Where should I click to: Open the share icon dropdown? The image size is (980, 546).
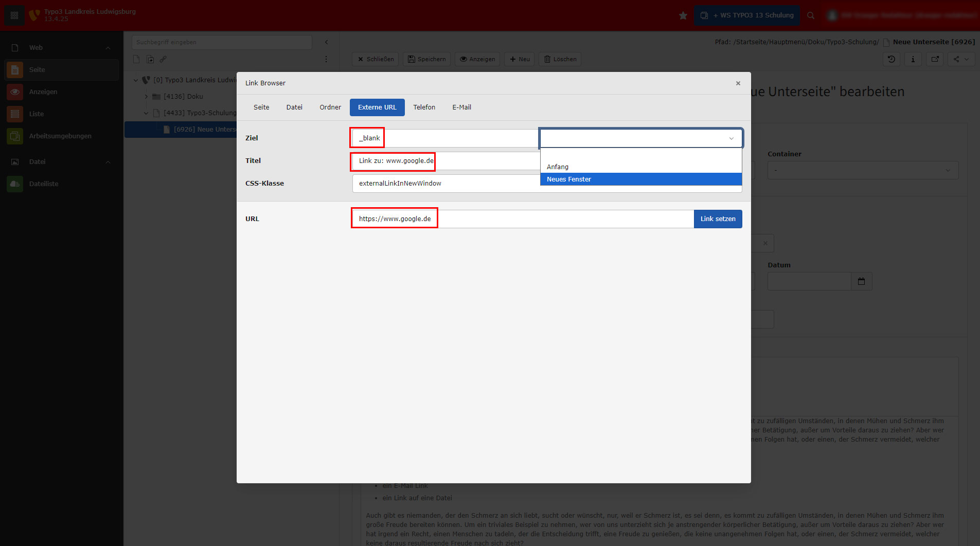click(x=960, y=59)
